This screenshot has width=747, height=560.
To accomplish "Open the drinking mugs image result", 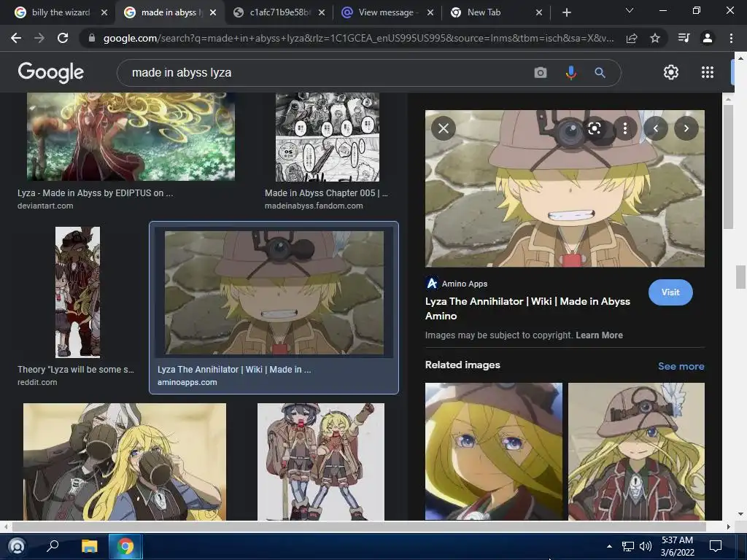I will click(124, 462).
